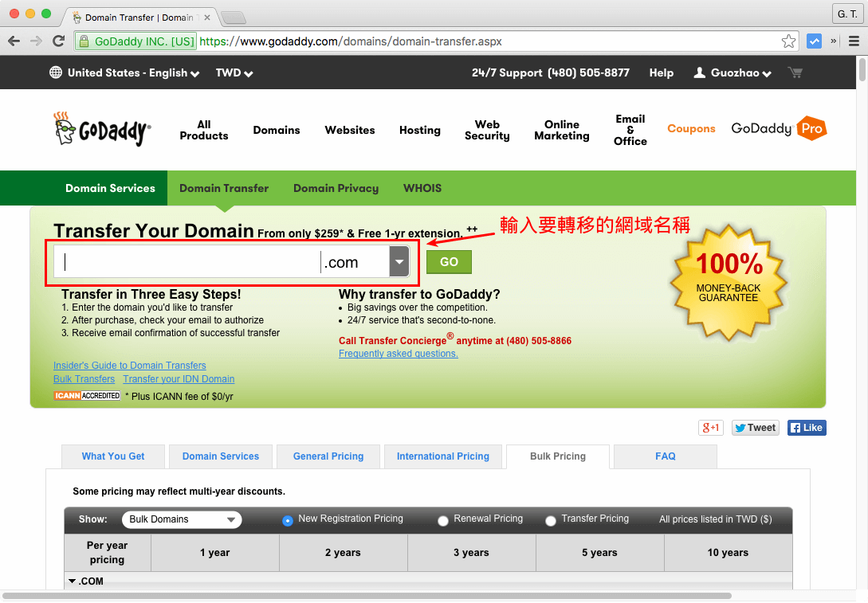Viewport: 868px width, 603px height.
Task: Switch to the FAQ tab
Action: (x=665, y=456)
